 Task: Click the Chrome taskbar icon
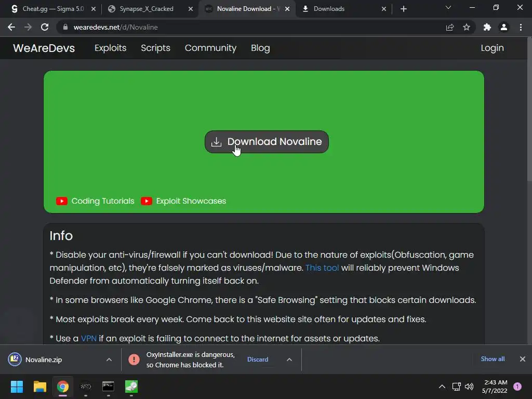pos(63,387)
